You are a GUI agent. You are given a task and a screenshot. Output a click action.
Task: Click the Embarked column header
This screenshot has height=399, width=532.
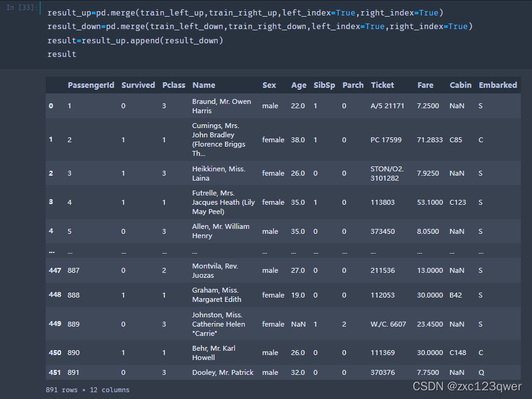(498, 85)
